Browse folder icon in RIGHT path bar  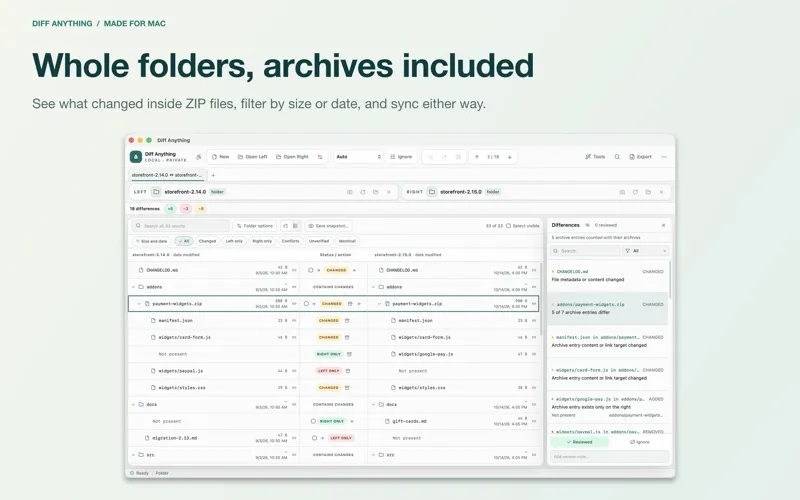tap(648, 192)
